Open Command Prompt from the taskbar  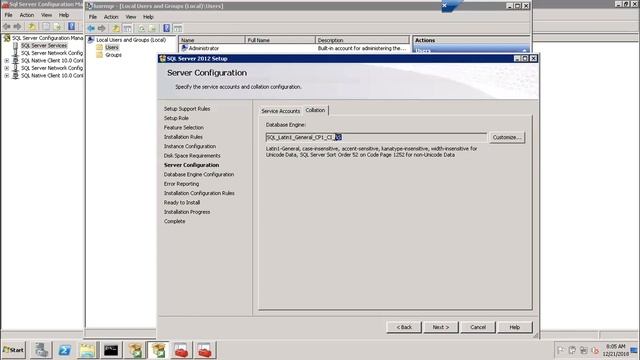(111, 350)
